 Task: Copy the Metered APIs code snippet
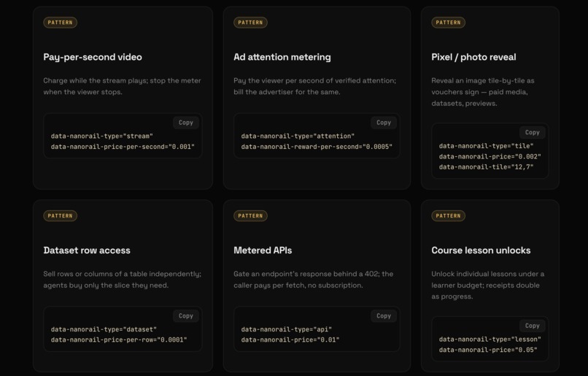point(384,316)
